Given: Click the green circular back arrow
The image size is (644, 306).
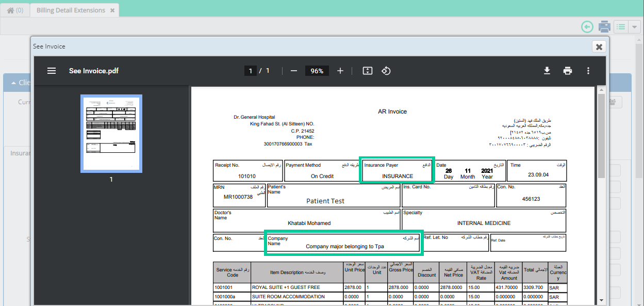Looking at the screenshot, I should 587,26.
